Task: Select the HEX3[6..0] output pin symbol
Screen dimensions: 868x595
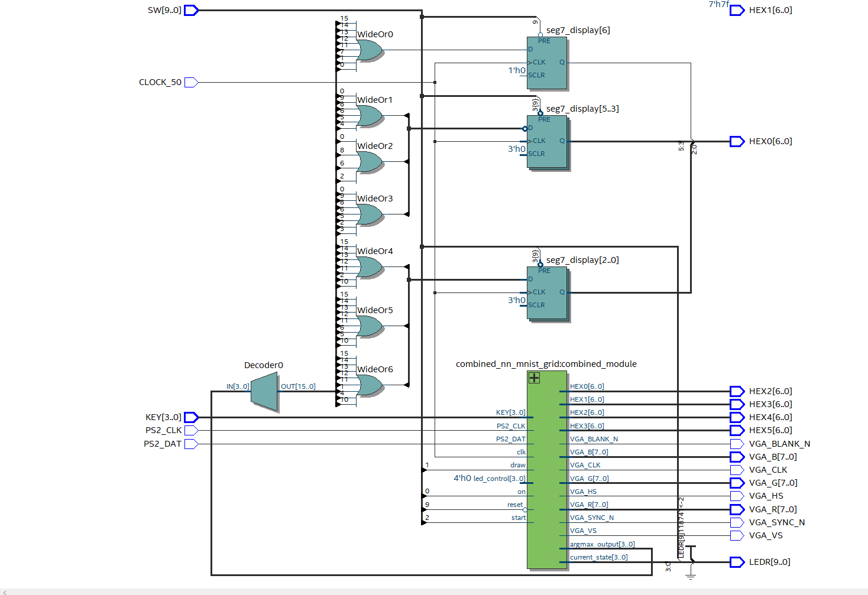Action: click(737, 404)
